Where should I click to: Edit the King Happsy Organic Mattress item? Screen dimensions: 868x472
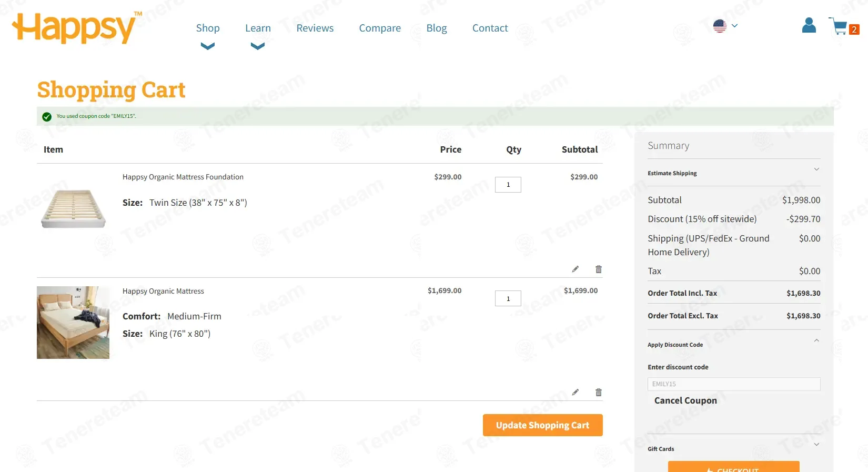tap(575, 393)
